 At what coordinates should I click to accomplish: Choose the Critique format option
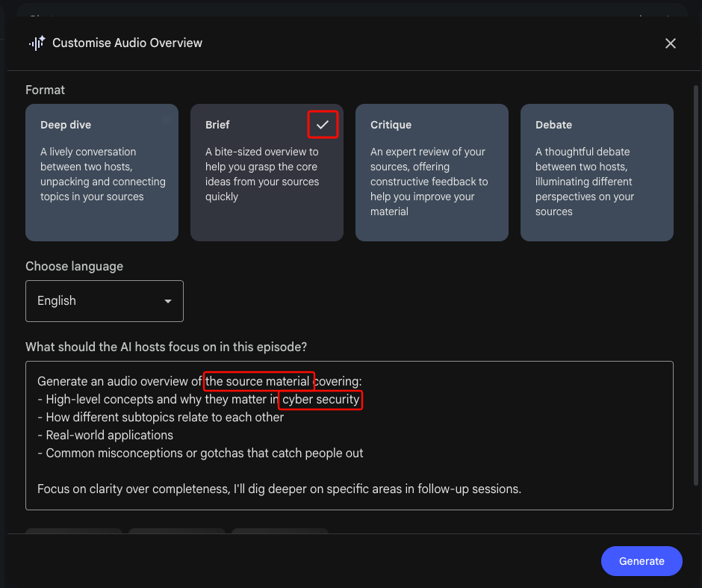[432, 172]
